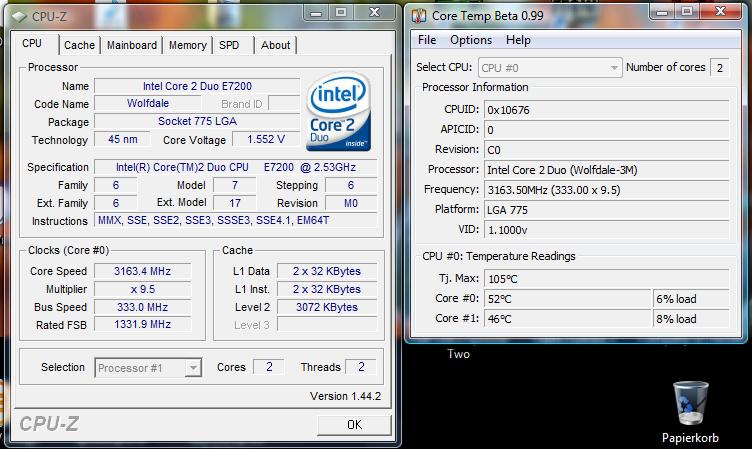
Task: Click the Code Name value 'Wolfdale'
Action: click(148, 104)
